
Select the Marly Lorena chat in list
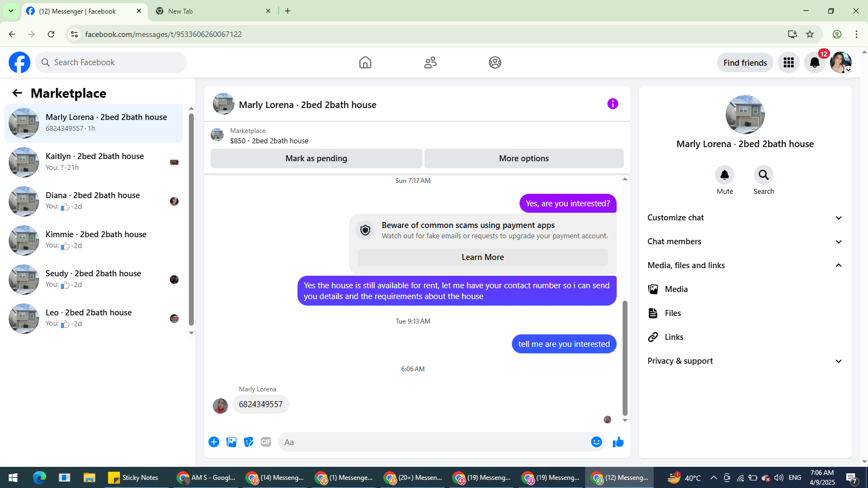pos(94,123)
